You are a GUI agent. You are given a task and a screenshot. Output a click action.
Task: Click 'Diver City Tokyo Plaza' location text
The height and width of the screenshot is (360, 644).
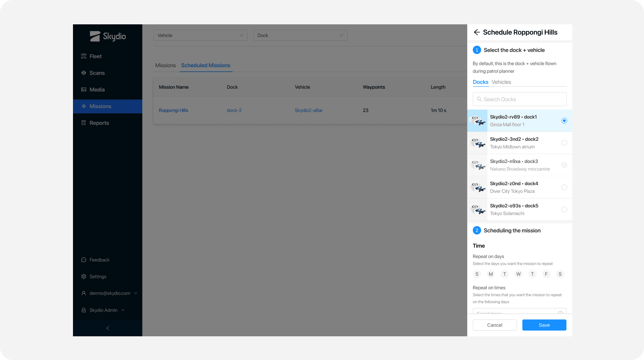[512, 191]
